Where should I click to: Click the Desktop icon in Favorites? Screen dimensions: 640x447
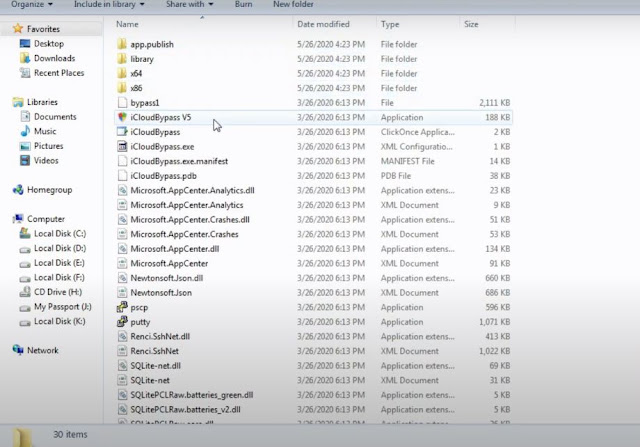coord(25,43)
